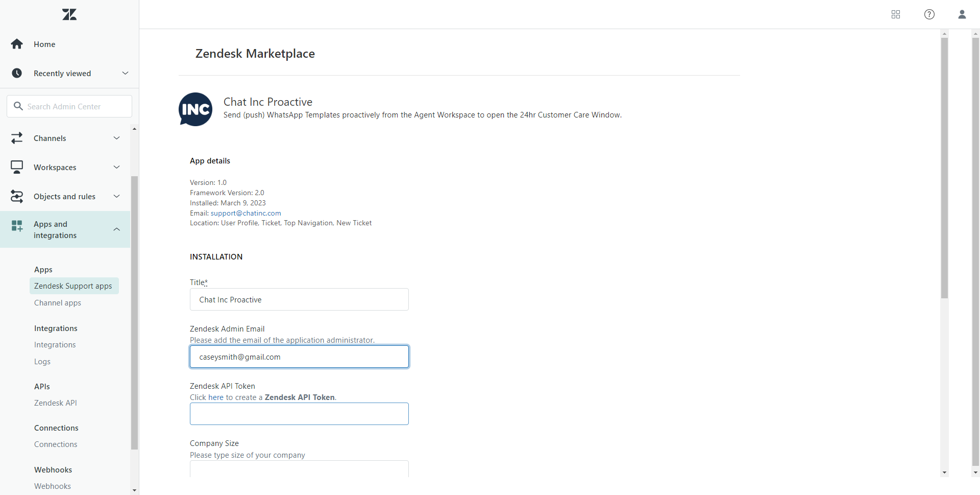
Task: Expand the Channels section chevron
Action: [117, 138]
